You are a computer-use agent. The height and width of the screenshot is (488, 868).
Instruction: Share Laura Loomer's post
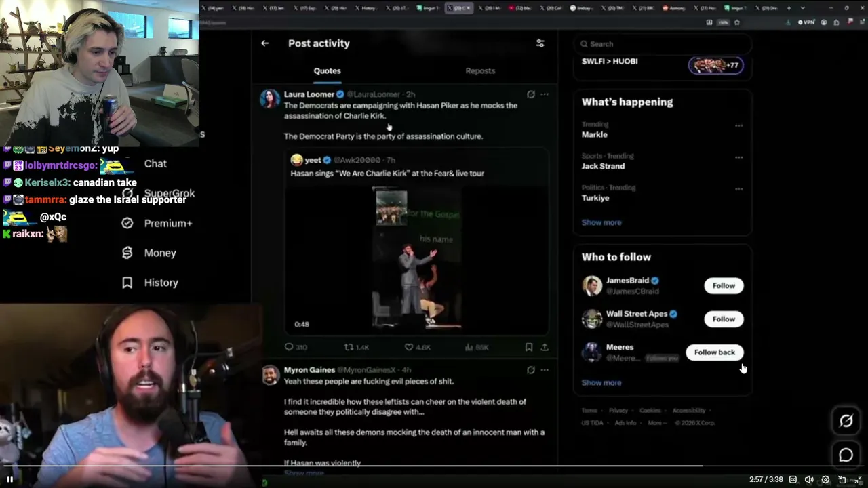point(544,347)
